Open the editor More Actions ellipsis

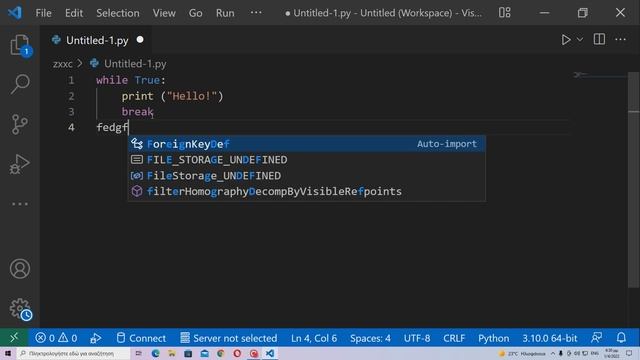620,40
